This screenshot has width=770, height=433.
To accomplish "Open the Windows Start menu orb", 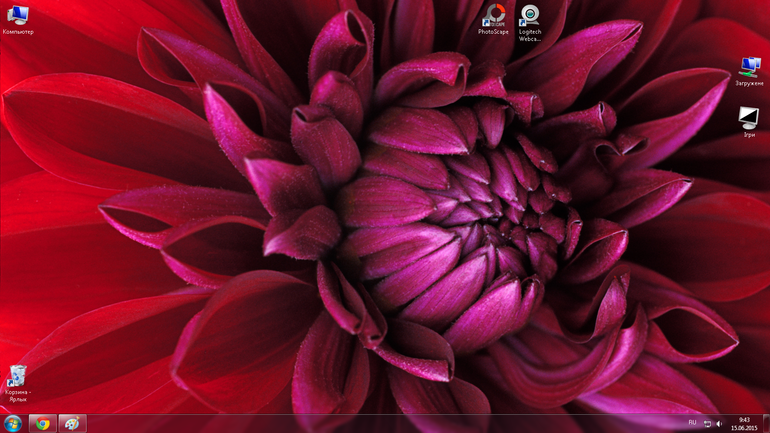I will click(x=13, y=423).
